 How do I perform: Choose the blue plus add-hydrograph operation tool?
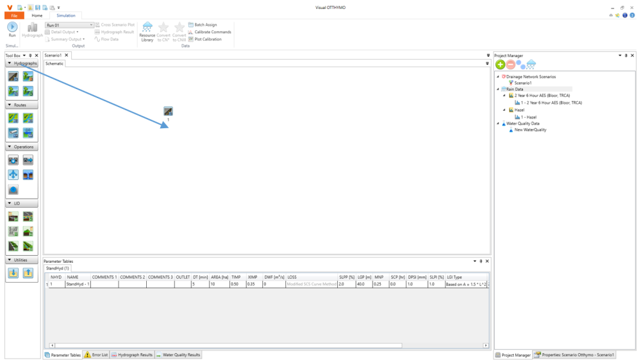tap(13, 160)
